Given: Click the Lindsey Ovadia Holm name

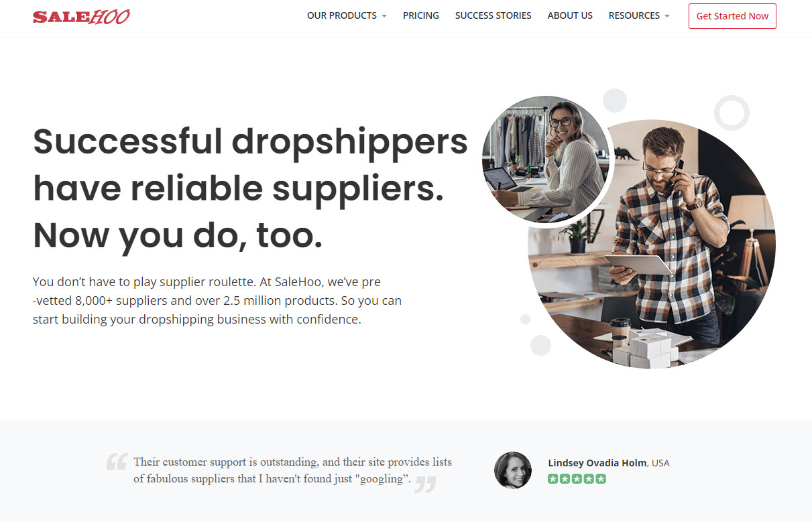Looking at the screenshot, I should (597, 463).
